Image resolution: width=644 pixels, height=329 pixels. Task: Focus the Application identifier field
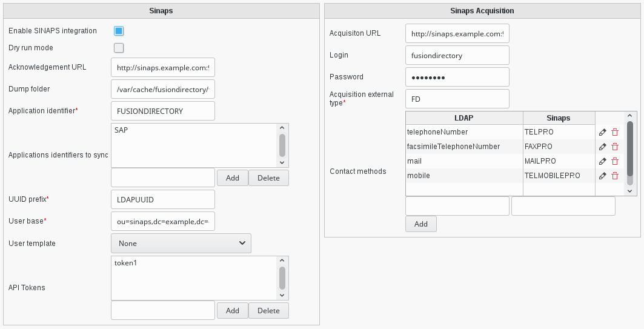(162, 111)
